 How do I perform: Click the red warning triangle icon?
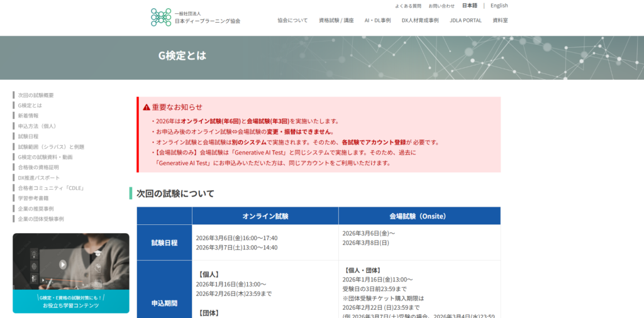pyautogui.click(x=147, y=107)
